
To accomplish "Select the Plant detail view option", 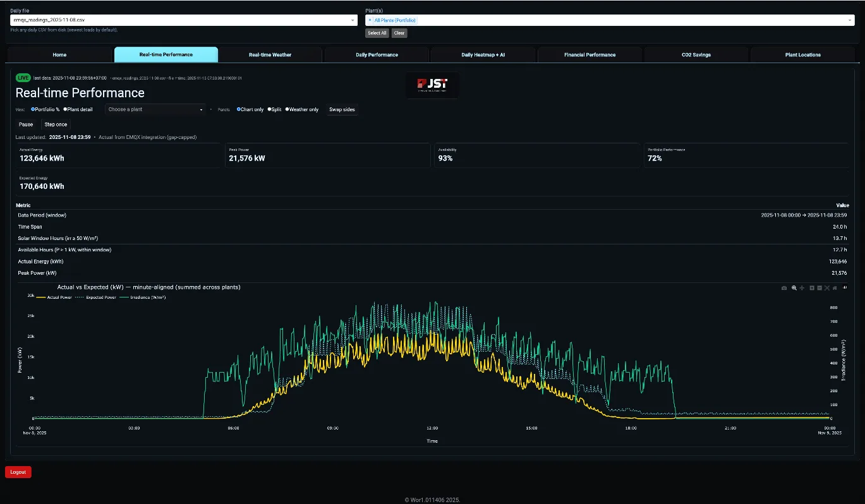I will pyautogui.click(x=78, y=109).
